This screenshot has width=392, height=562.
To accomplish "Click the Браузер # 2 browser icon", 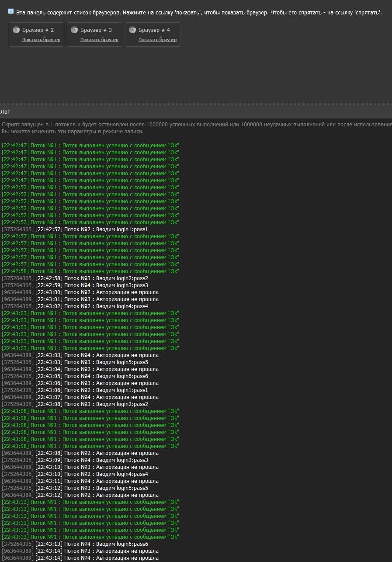I will [16, 30].
